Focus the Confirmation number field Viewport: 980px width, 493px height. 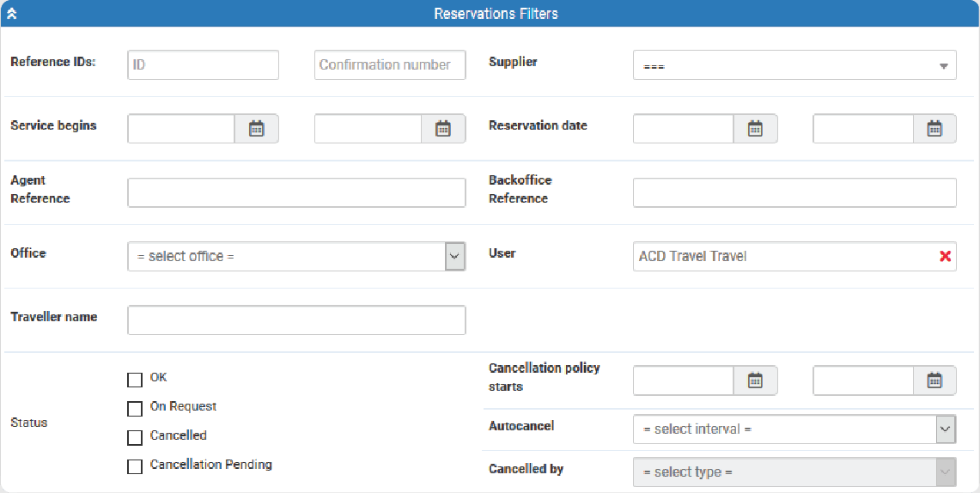pos(390,65)
